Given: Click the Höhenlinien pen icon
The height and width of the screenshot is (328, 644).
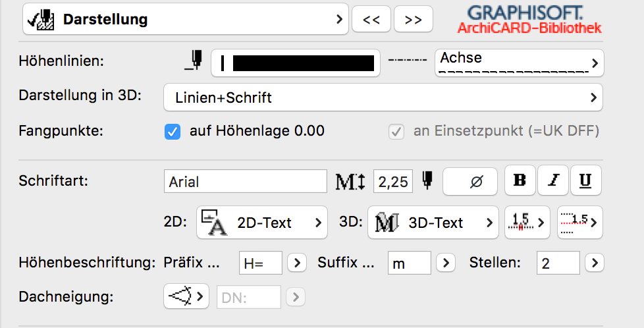Looking at the screenshot, I should point(194,60).
